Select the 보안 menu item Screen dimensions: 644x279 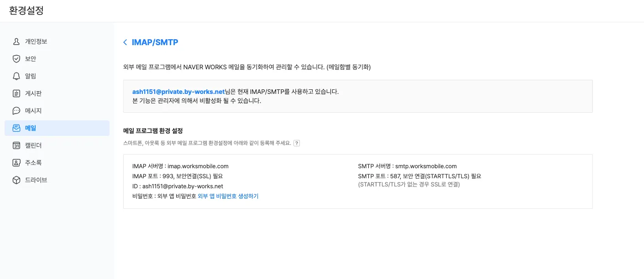[31, 59]
